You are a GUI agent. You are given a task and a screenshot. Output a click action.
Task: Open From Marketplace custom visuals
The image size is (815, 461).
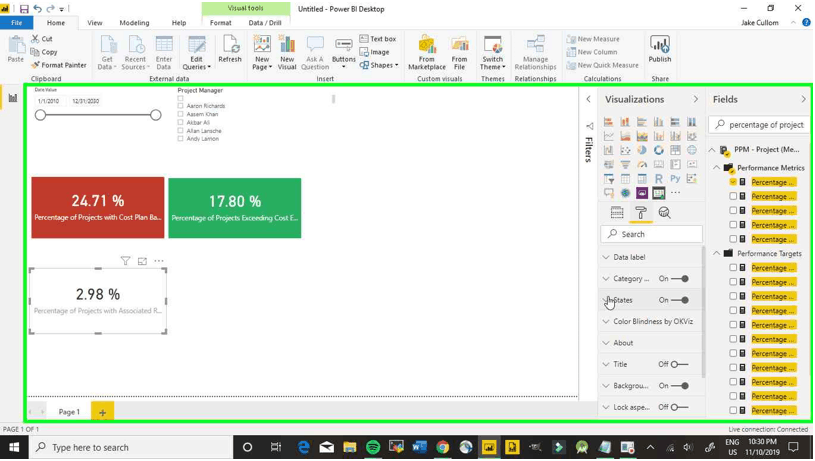(x=427, y=52)
